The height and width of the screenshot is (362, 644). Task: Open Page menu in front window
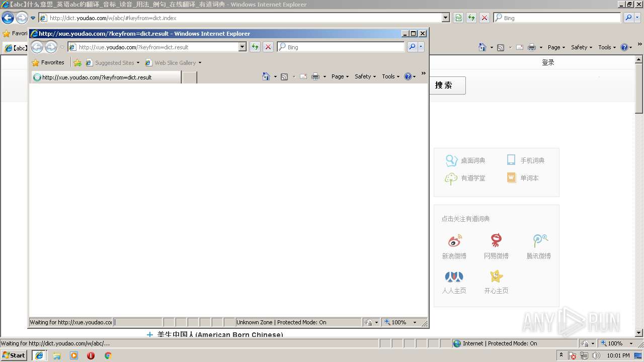click(340, 76)
